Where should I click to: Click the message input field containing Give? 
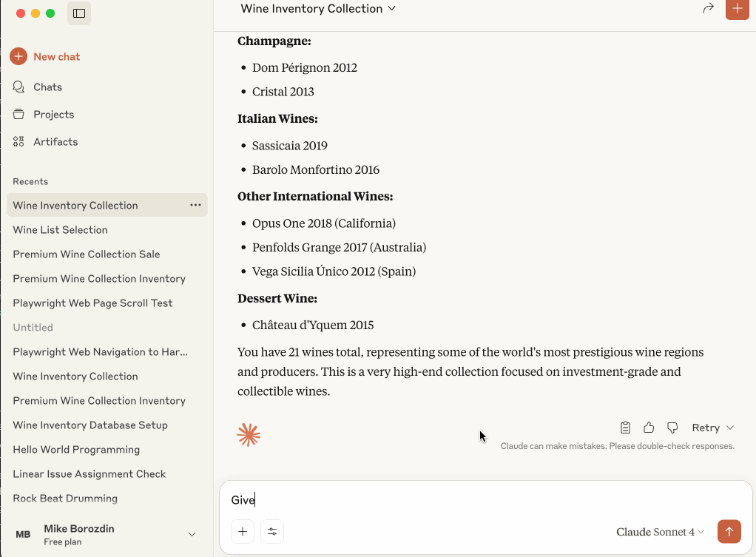(486, 500)
